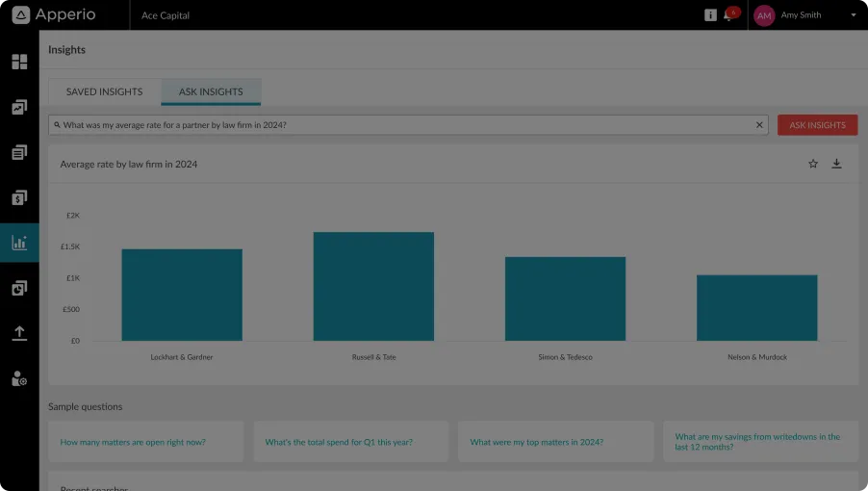
Task: Clear the search query with X
Action: (759, 125)
